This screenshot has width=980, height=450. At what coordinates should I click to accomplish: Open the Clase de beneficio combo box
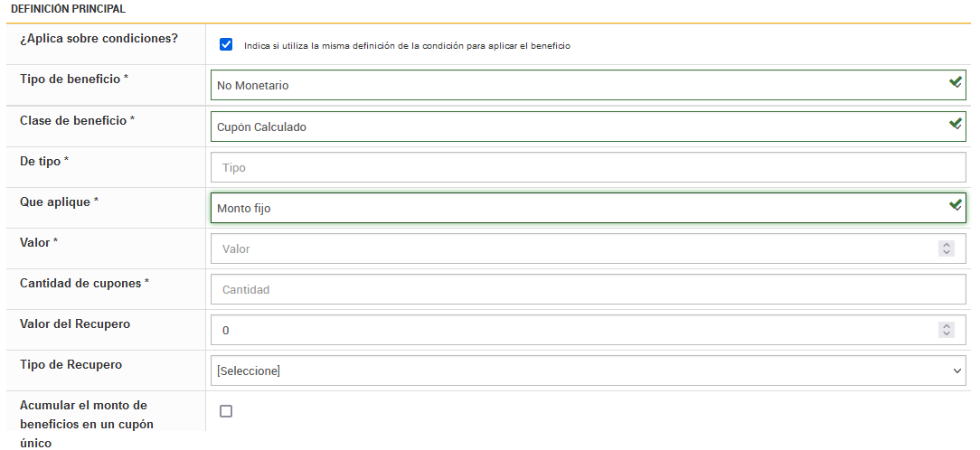579,127
